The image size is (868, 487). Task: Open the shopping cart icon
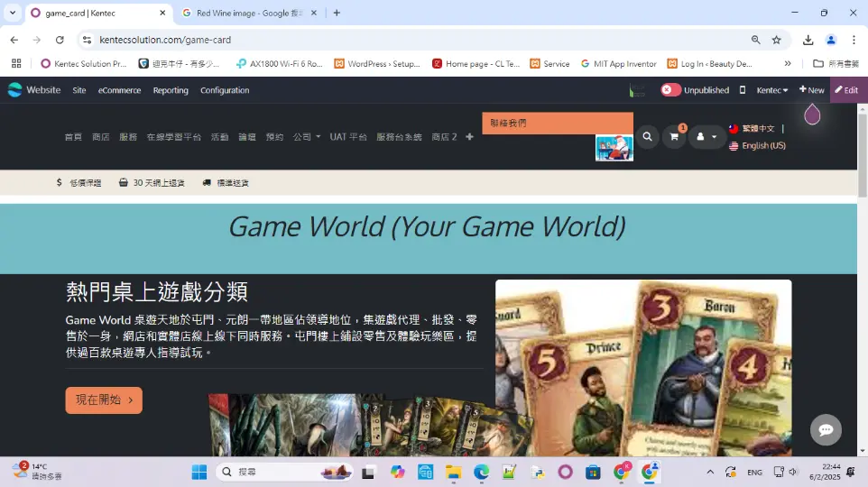674,137
